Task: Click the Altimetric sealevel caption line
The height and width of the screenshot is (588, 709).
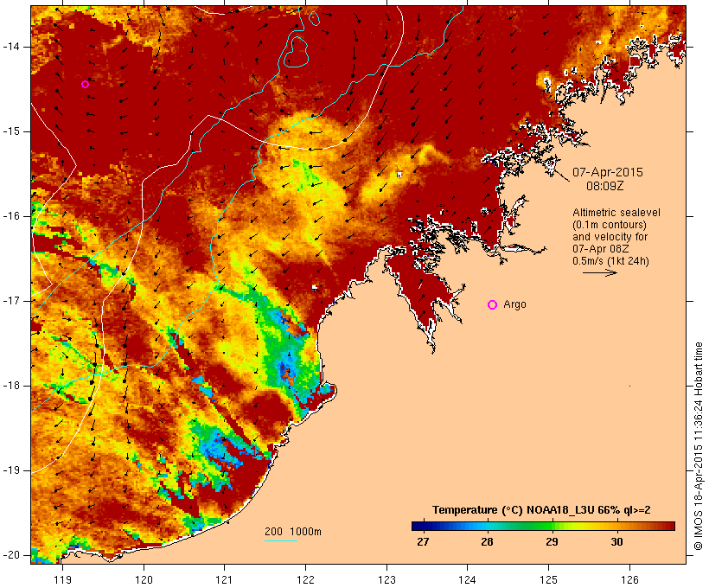Action: (x=616, y=213)
